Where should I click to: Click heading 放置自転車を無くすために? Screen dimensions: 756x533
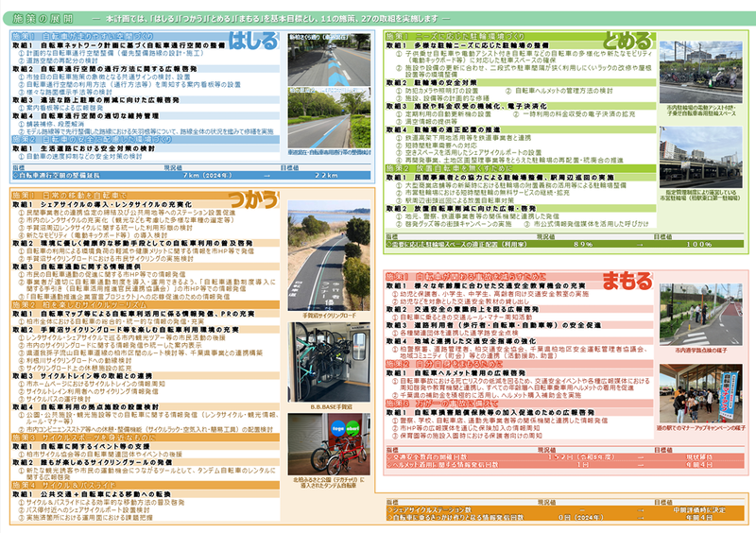463,169
